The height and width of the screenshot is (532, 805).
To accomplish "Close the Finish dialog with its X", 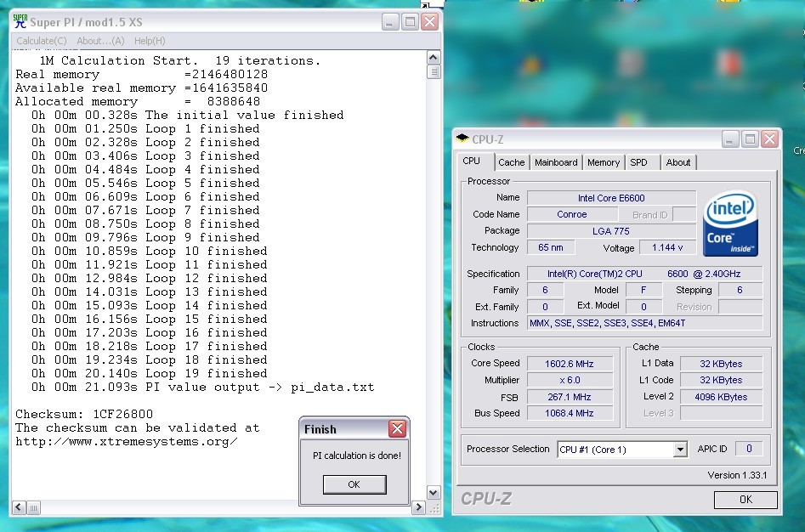I will click(x=397, y=428).
